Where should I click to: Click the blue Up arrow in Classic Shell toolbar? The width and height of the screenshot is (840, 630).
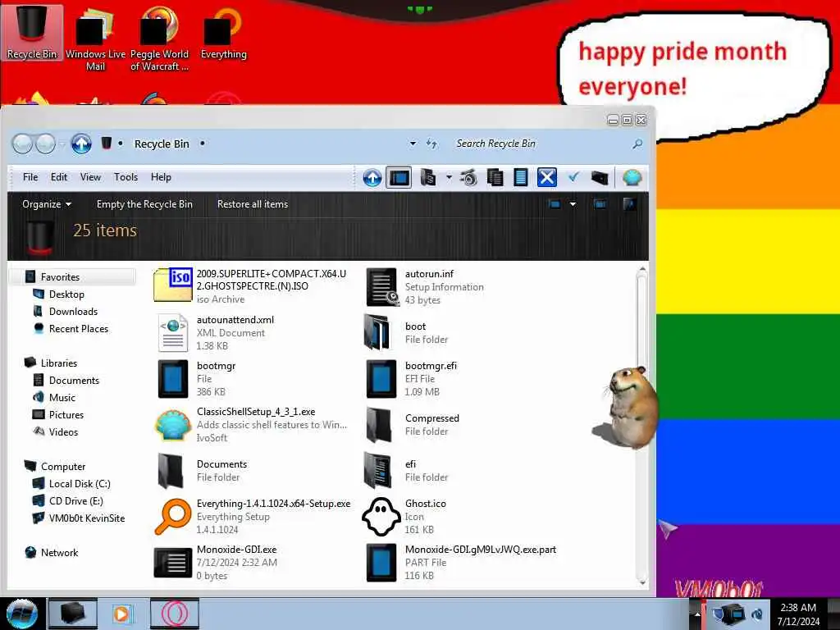(x=372, y=177)
